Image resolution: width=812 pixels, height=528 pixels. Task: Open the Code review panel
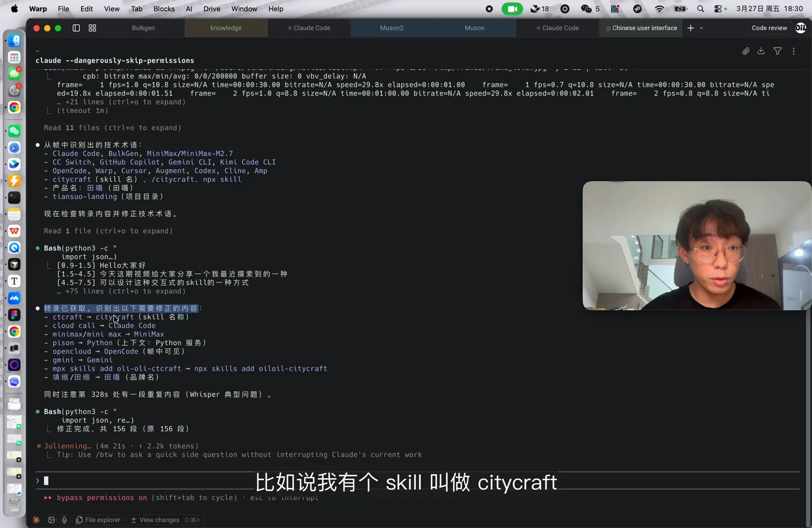click(x=769, y=28)
